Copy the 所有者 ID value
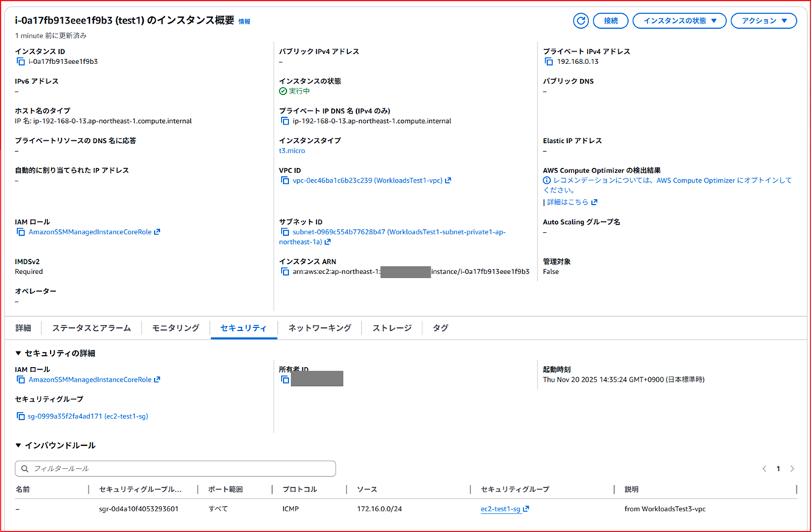Screen dimensions: 811x532 tap(285, 379)
